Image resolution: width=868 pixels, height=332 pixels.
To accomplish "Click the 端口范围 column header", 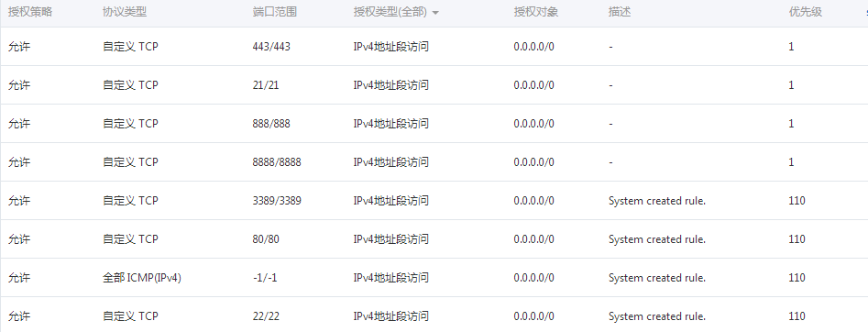I will point(275,12).
